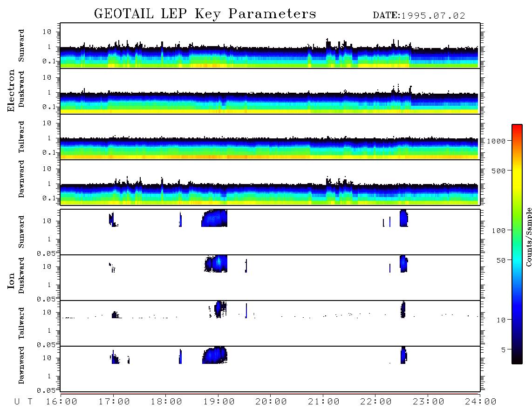This screenshot has width=532, height=410.
Task: Select the 17:00 time tick label
Action: pyautogui.click(x=114, y=402)
